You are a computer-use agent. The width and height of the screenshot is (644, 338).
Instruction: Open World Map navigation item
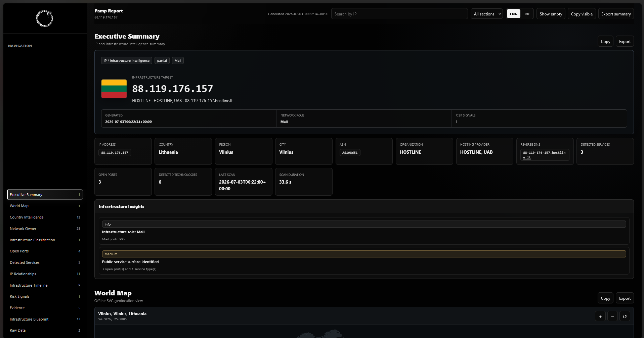point(45,206)
